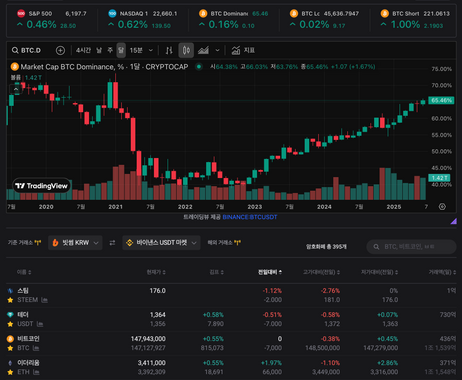Sort by 이름 column
This screenshot has height=380, width=462.
coord(24,272)
